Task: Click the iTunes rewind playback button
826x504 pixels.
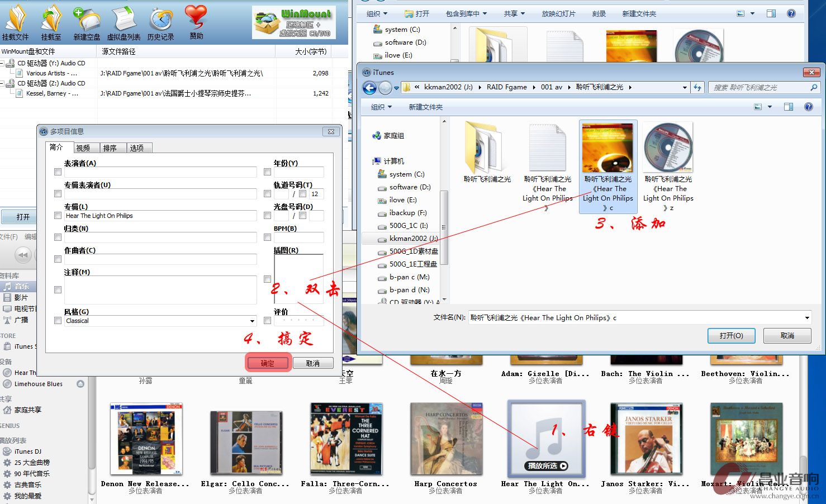Action: coord(23,255)
